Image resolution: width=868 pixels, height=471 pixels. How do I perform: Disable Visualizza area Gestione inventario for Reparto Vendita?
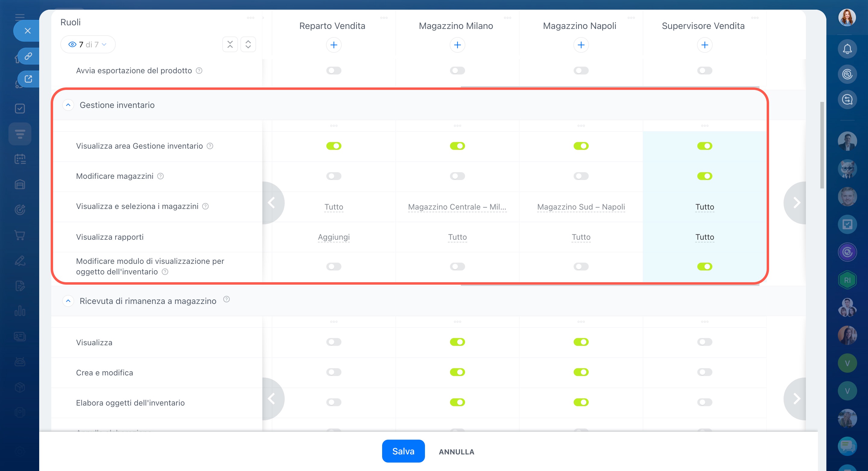[333, 146]
